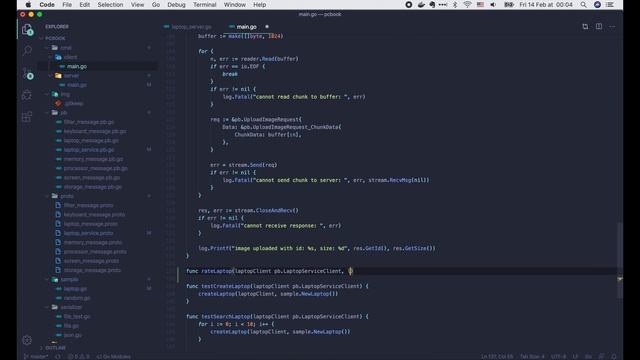The width and height of the screenshot is (640, 360).
Task: Open the Selection menu
Action: 110,4
